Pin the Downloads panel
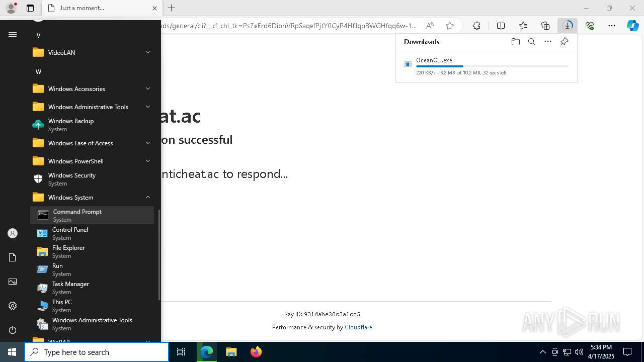Screen dimensions: 644x362 tap(564, 42)
